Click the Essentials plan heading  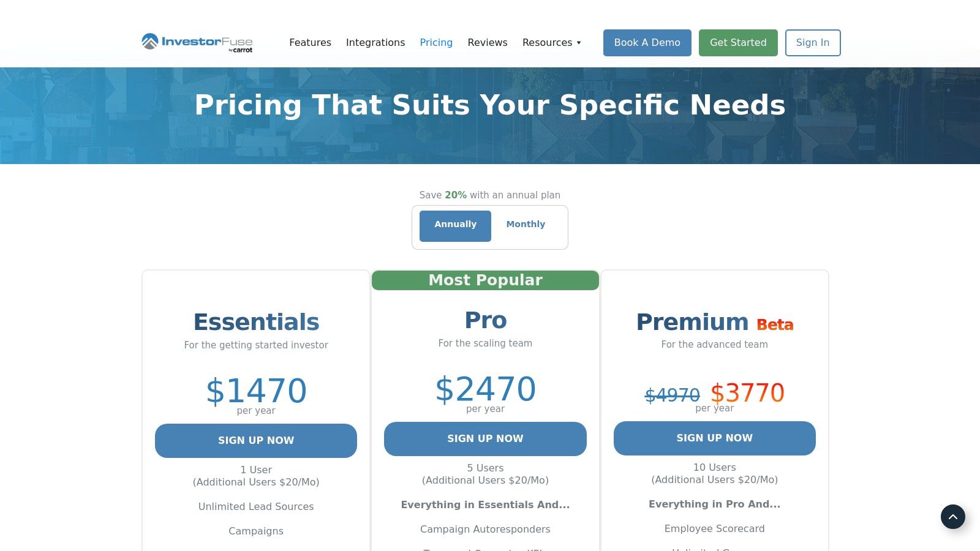click(256, 322)
